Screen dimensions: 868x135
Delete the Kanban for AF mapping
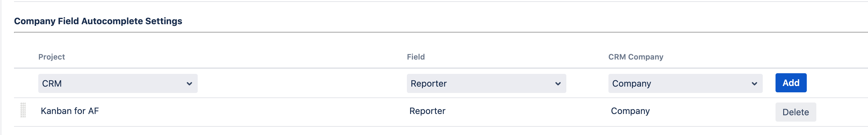click(x=795, y=112)
